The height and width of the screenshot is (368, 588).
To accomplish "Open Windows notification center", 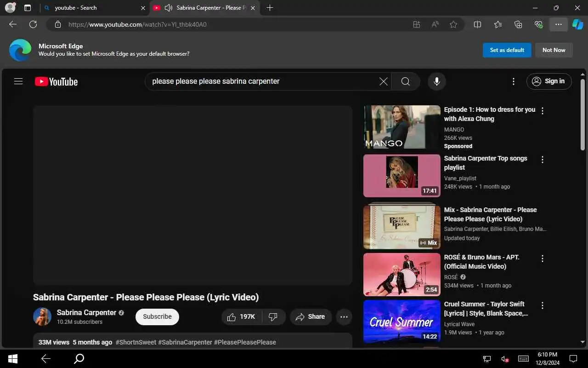I will click(573, 359).
